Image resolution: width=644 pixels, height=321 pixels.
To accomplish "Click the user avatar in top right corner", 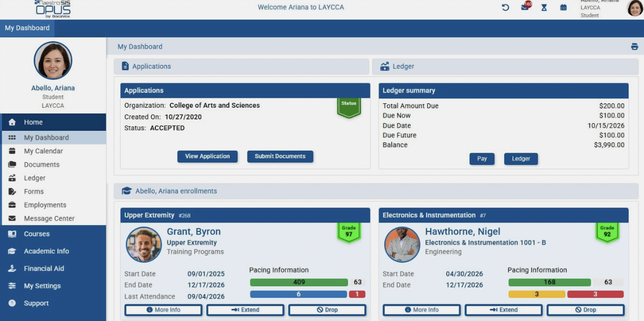I will (635, 8).
